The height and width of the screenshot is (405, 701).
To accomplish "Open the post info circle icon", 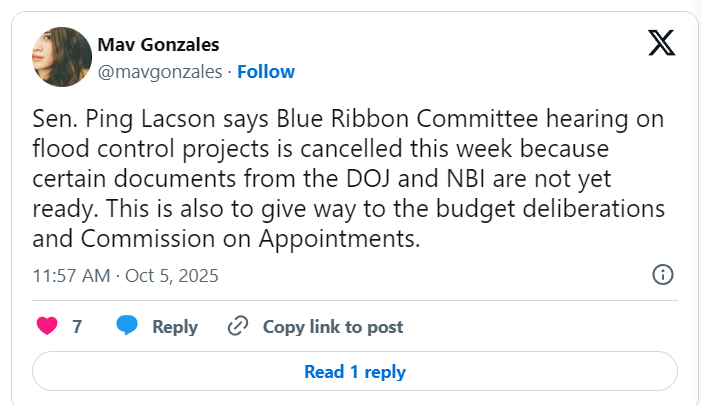I will 661,274.
